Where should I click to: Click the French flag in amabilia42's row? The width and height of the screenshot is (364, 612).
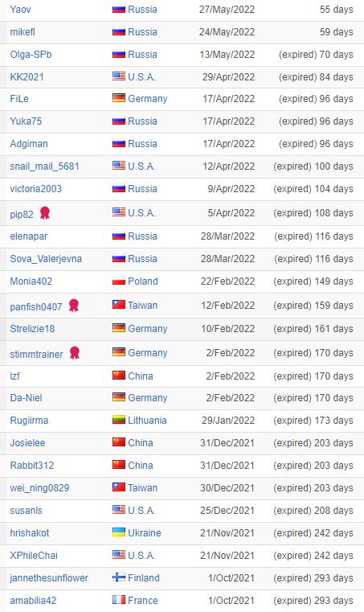click(119, 599)
